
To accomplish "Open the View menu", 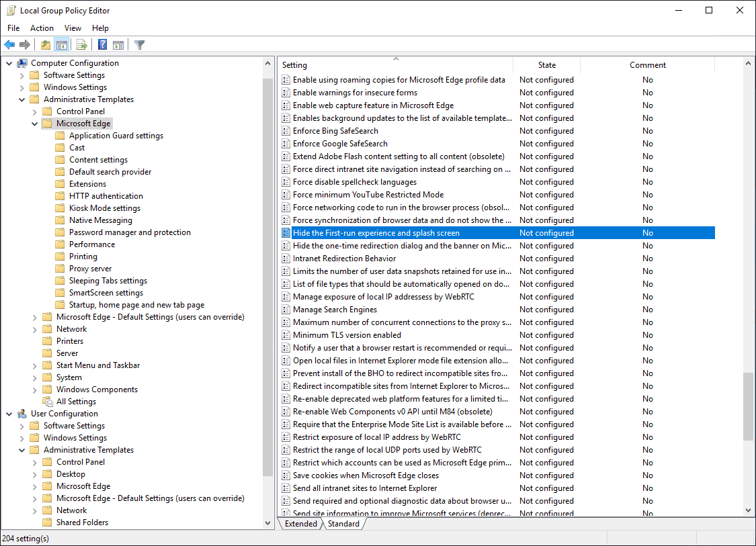I will tap(73, 28).
